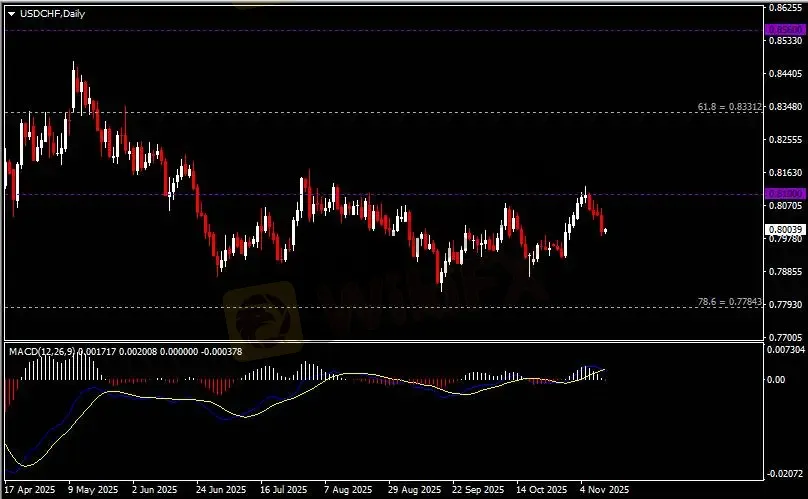This screenshot has width=808, height=499.
Task: Click the 16 Jul 2025 date label
Action: click(x=283, y=490)
